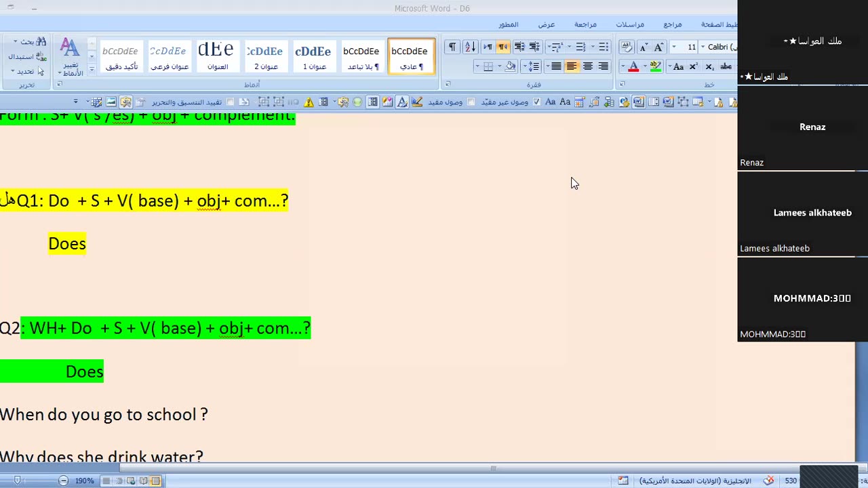The width and height of the screenshot is (868, 488).
Task: Switch to Web Layout view
Action: pyautogui.click(x=131, y=481)
